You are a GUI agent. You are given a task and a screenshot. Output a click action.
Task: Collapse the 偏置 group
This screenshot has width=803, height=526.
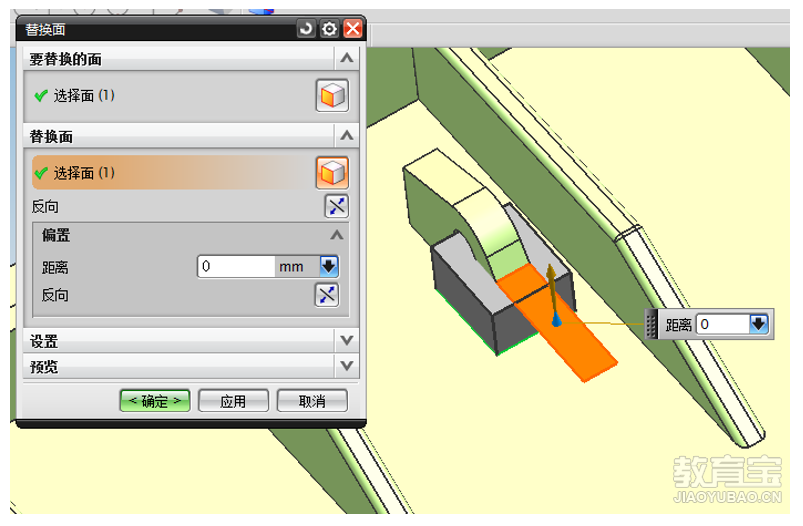coord(336,235)
